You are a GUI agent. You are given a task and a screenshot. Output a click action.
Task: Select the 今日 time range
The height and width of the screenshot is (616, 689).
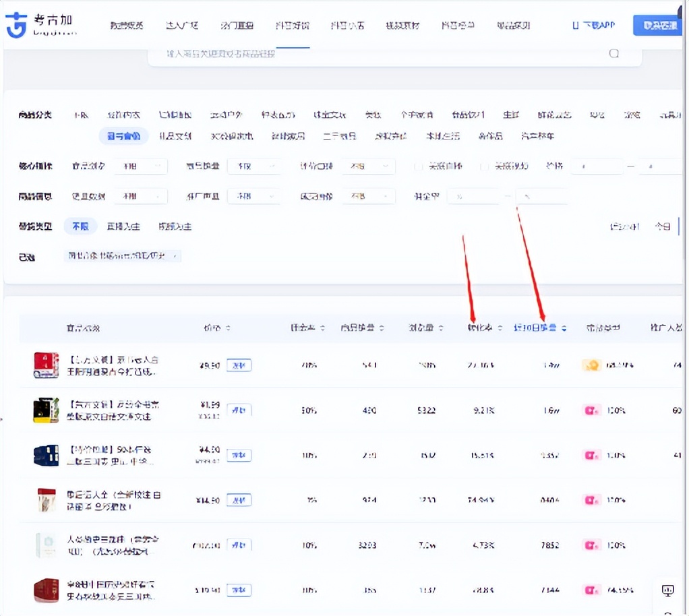663,226
